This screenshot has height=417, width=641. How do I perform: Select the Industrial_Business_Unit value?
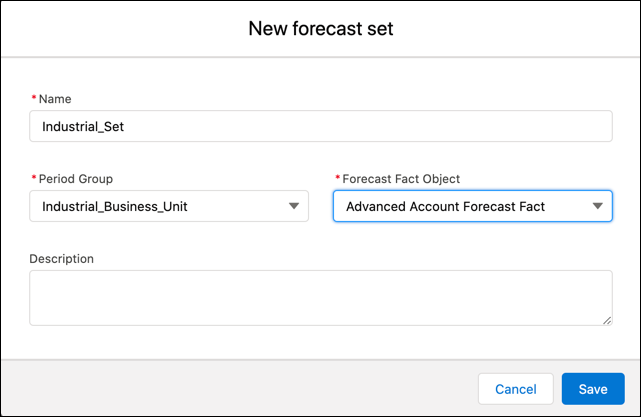point(114,207)
